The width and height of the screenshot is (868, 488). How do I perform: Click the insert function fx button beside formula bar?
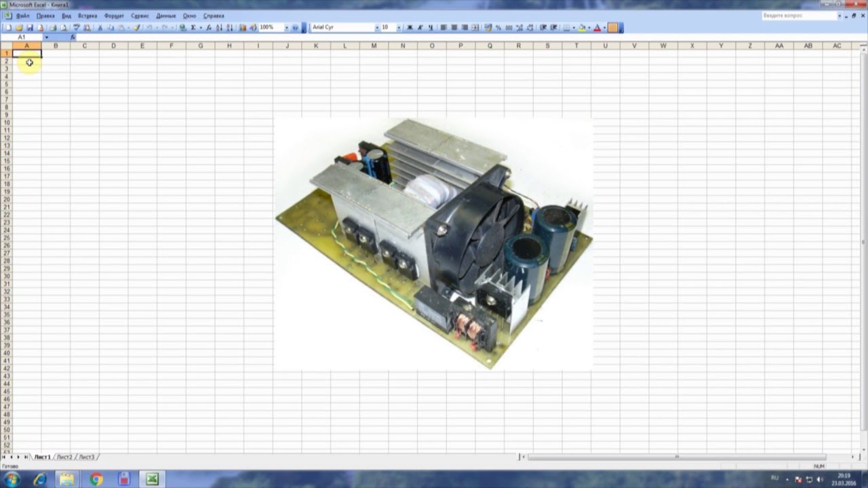pyautogui.click(x=73, y=37)
